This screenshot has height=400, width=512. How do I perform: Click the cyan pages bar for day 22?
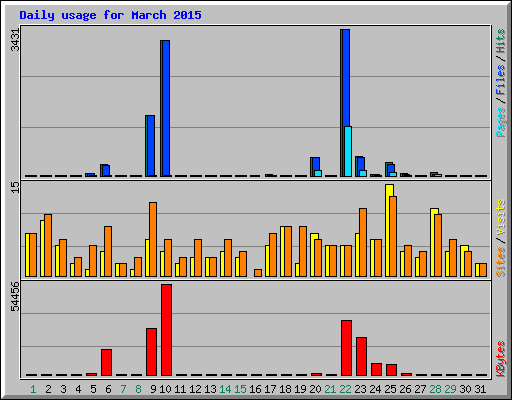[348, 151]
